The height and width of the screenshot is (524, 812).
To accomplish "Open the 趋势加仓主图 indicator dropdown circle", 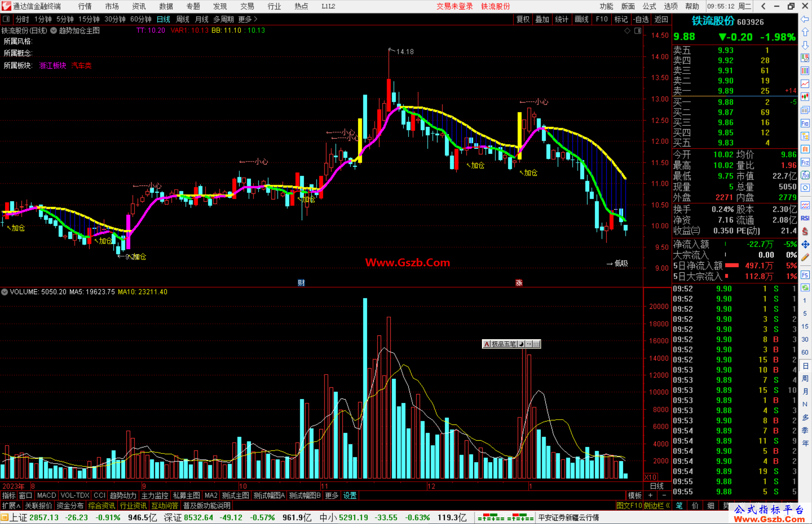I will point(53,31).
